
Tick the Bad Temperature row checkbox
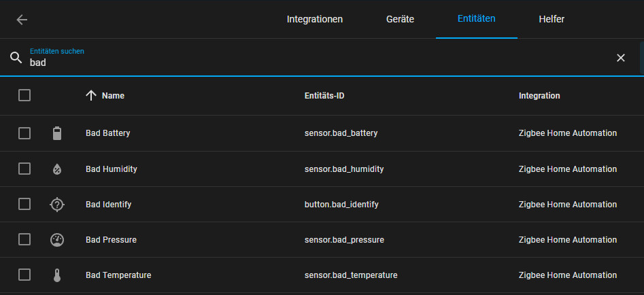[24, 275]
